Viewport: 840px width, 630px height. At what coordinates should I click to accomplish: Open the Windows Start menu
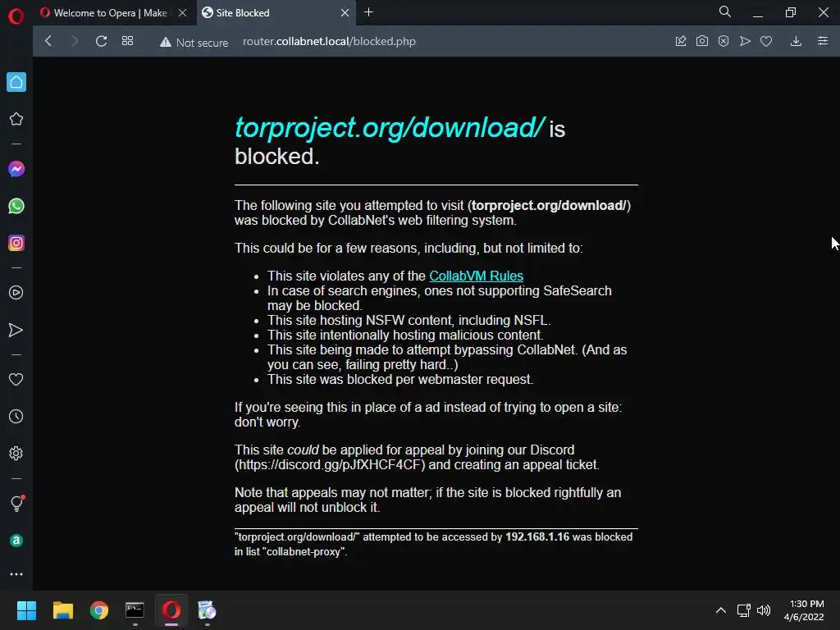pyautogui.click(x=26, y=610)
